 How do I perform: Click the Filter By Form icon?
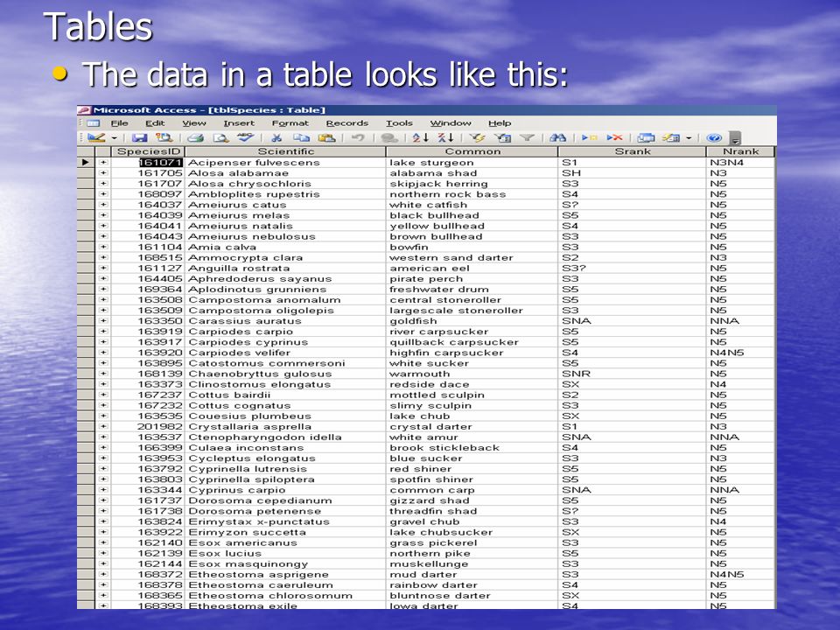point(502,138)
